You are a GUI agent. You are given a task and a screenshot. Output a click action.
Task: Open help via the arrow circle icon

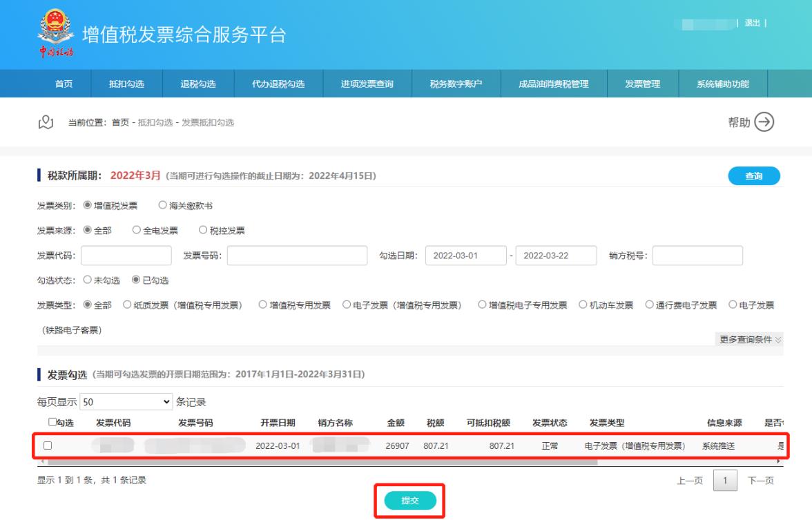(x=764, y=122)
